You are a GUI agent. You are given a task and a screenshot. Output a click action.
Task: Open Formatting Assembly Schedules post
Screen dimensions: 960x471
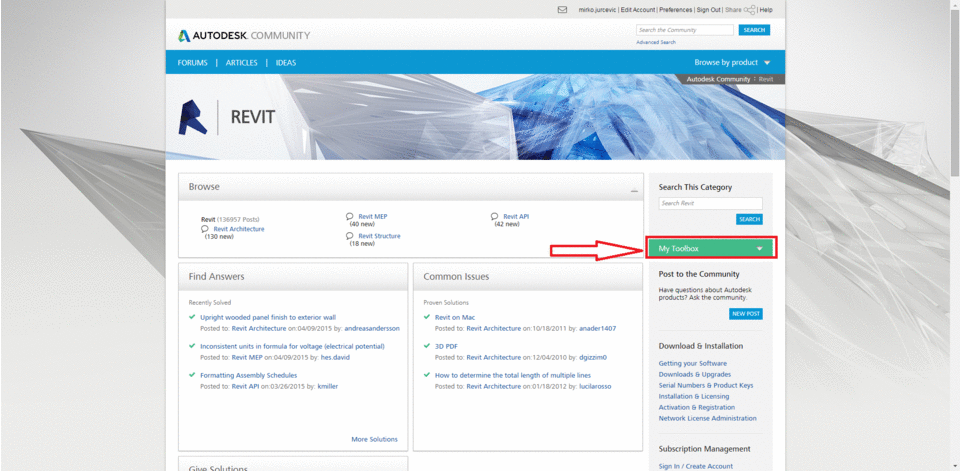249,375
